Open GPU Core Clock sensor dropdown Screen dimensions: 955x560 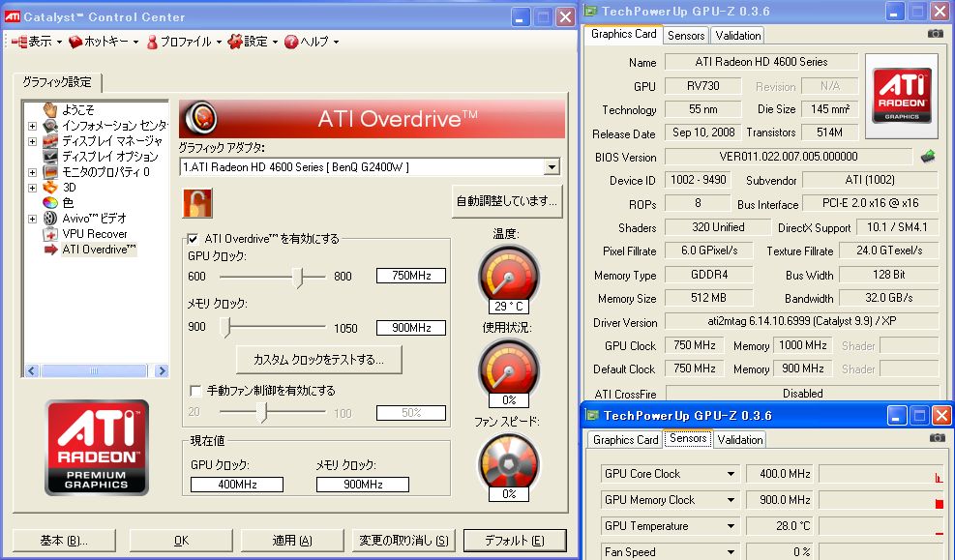[x=731, y=474]
